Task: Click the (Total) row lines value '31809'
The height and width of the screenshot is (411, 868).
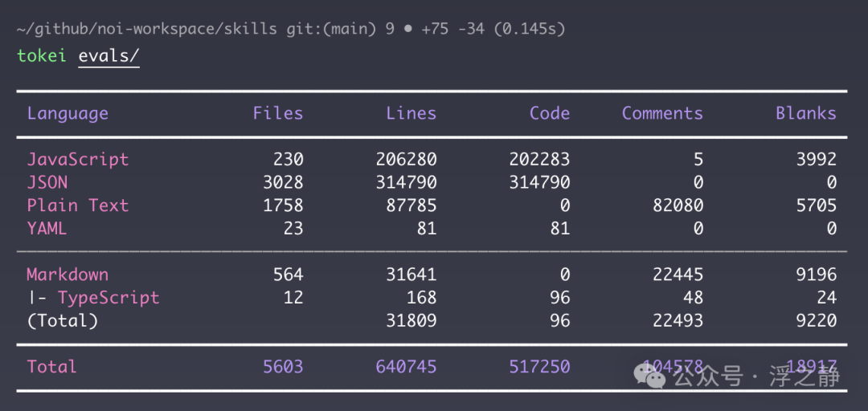Action: [411, 321]
